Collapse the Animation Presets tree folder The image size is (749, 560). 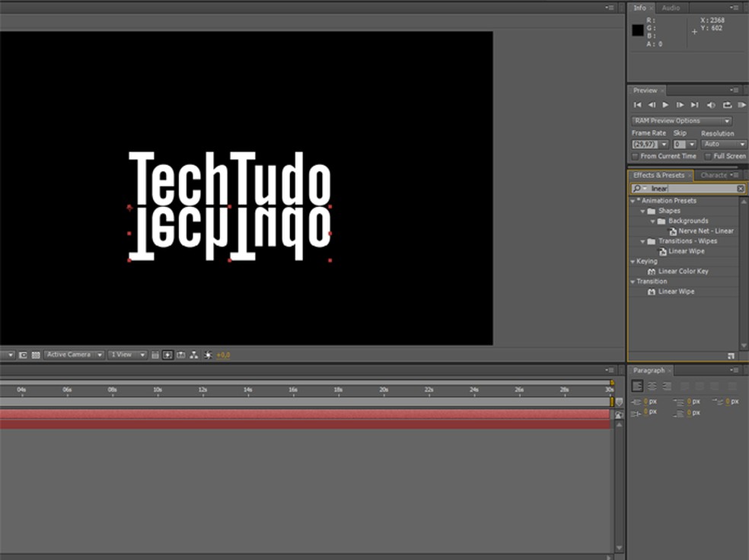[633, 201]
